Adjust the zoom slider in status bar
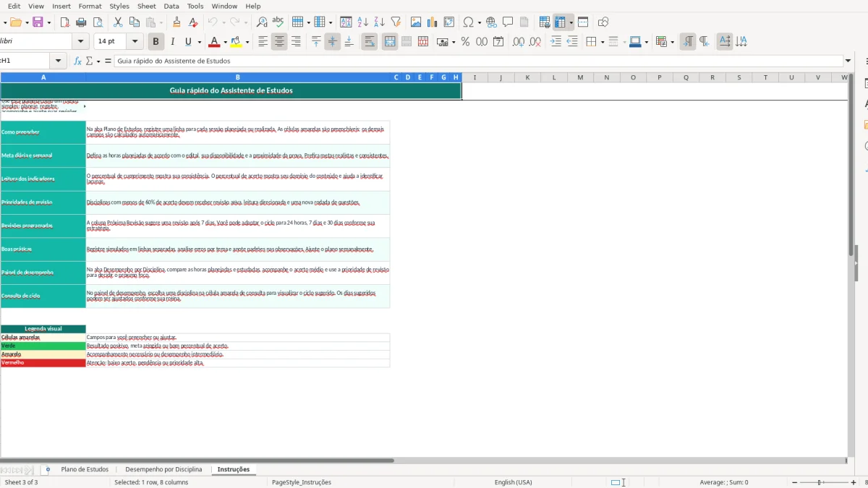Screen dimensions: 868x488 (x=820, y=482)
